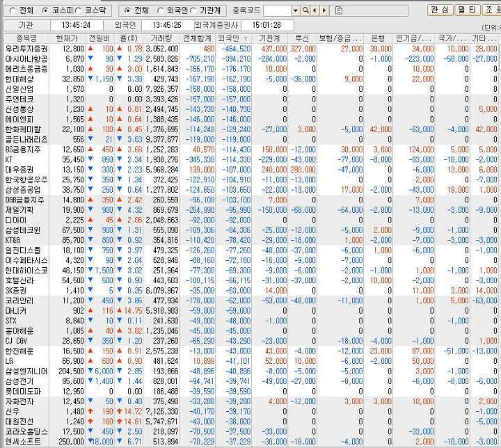Select the 현대해상 stock name
Viewport: 501px width, 448px height.
(19, 79)
